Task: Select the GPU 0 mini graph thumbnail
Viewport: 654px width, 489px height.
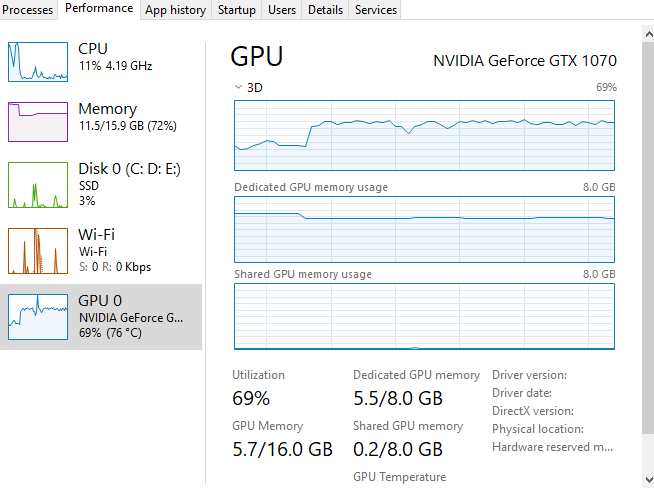Action: pyautogui.click(x=38, y=316)
